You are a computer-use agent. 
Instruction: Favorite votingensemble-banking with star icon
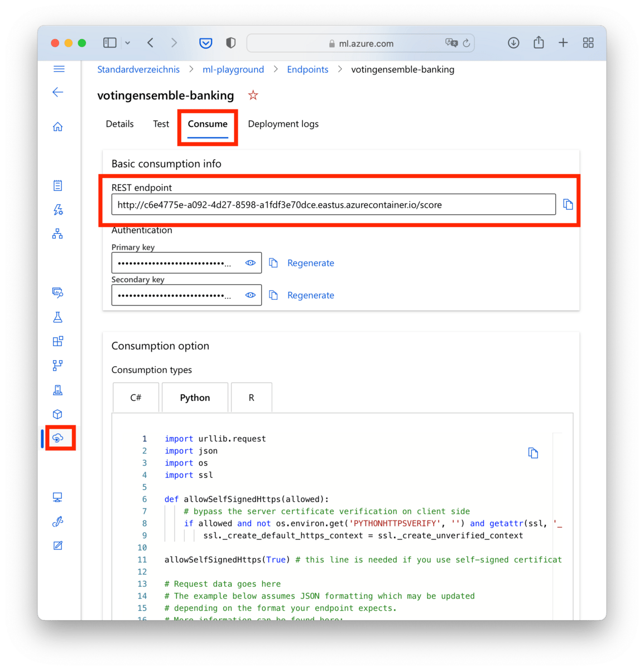pyautogui.click(x=253, y=95)
